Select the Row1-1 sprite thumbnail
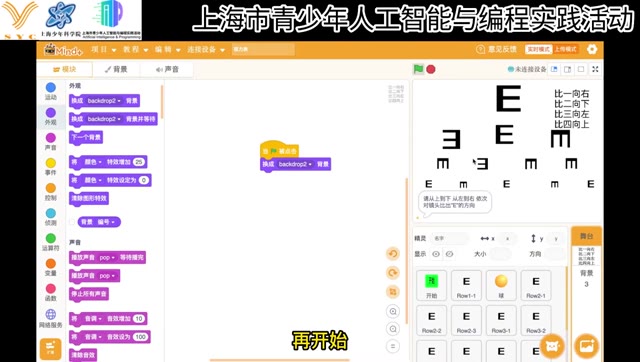Image resolution: width=640 pixels, height=362 pixels. (x=466, y=285)
